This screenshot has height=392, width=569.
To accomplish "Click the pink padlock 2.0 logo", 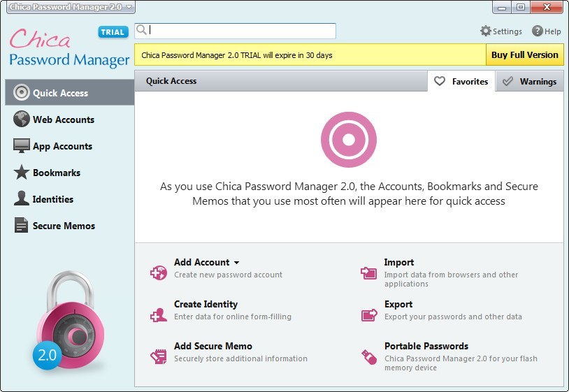I will coord(69,321).
